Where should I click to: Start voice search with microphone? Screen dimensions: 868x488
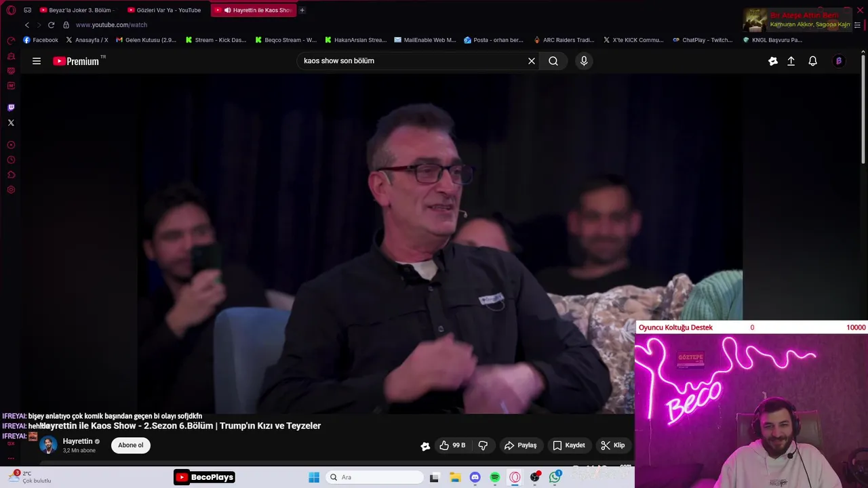point(584,61)
